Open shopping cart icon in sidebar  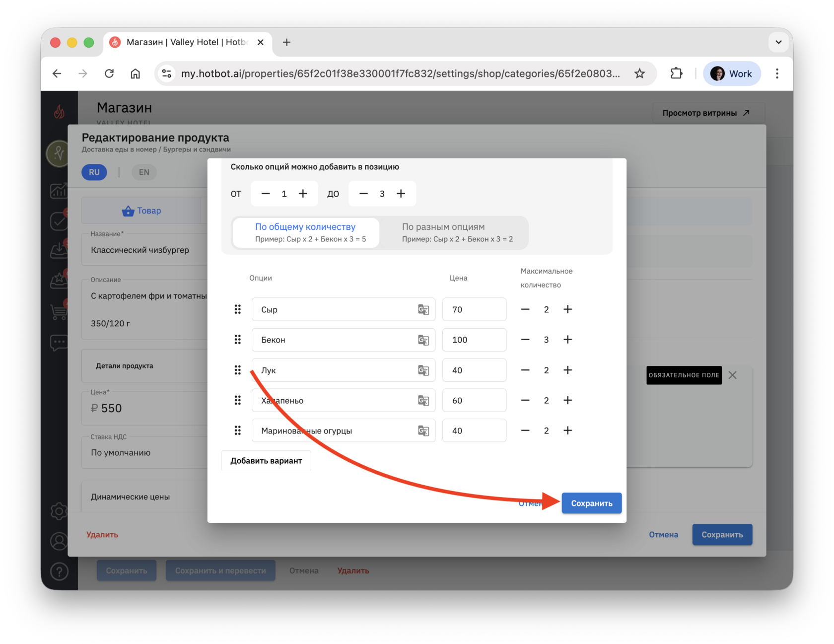[59, 312]
